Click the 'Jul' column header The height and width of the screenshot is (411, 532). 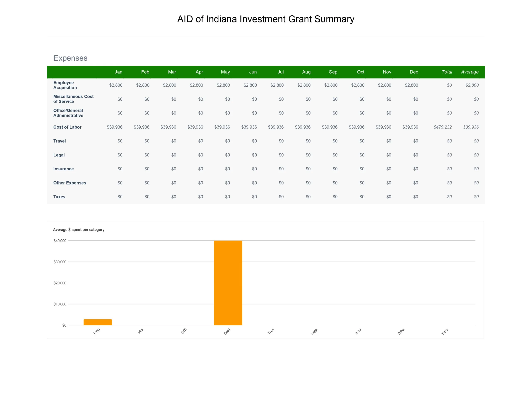click(281, 72)
